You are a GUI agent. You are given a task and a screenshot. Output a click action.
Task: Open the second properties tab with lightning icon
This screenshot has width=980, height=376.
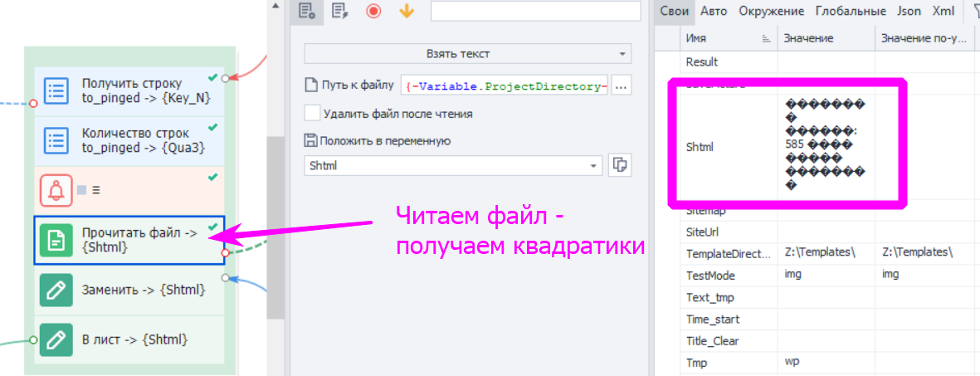click(x=339, y=11)
